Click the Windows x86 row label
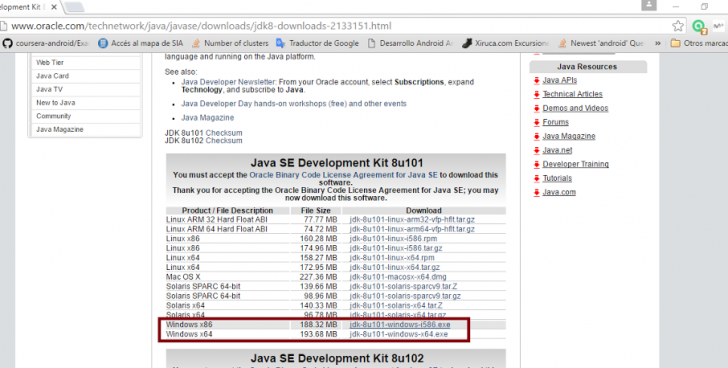Viewport: 728px width, 368px height. [x=189, y=324]
